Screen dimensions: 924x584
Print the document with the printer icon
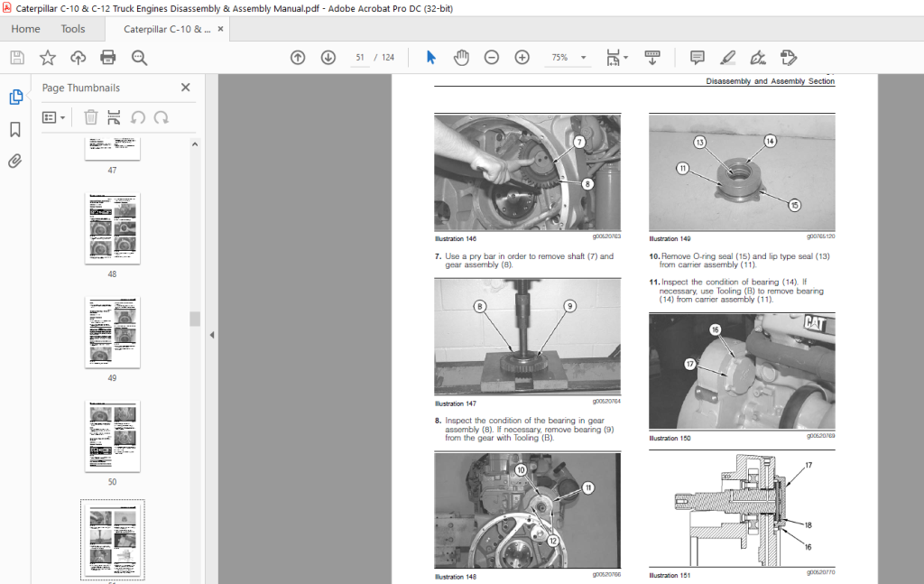(108, 57)
